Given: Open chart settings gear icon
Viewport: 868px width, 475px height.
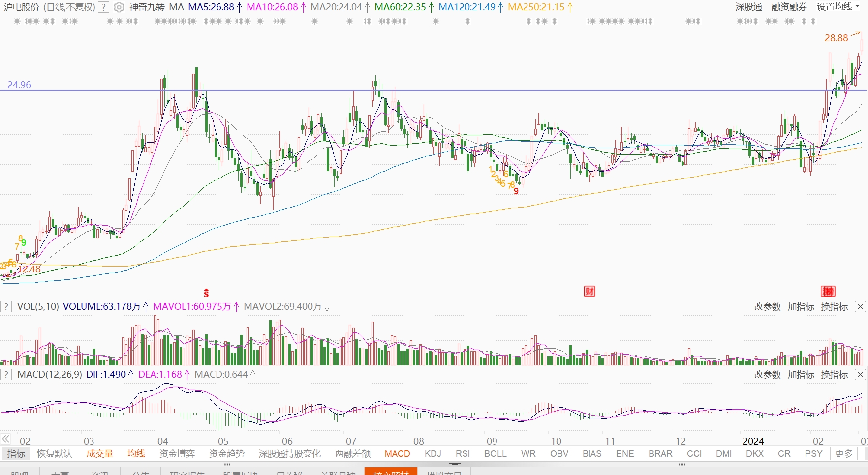Looking at the screenshot, I should click(119, 7).
